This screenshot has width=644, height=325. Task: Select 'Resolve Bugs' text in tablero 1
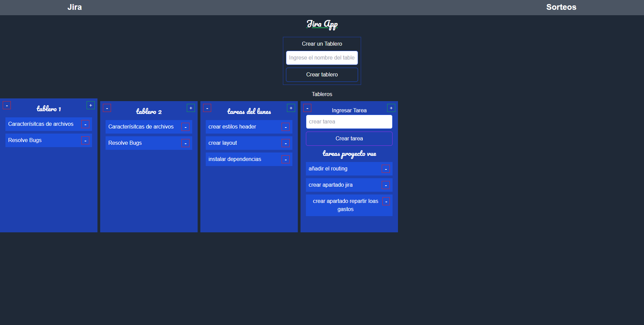coord(25,140)
